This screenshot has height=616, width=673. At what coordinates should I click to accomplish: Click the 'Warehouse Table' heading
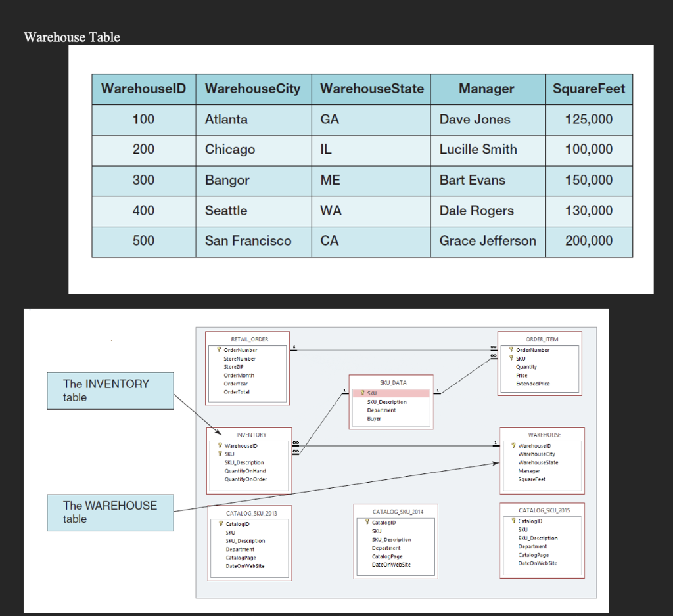71,37
